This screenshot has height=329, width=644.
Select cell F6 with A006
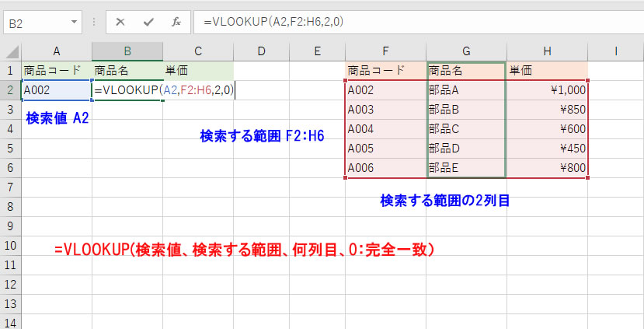point(385,168)
